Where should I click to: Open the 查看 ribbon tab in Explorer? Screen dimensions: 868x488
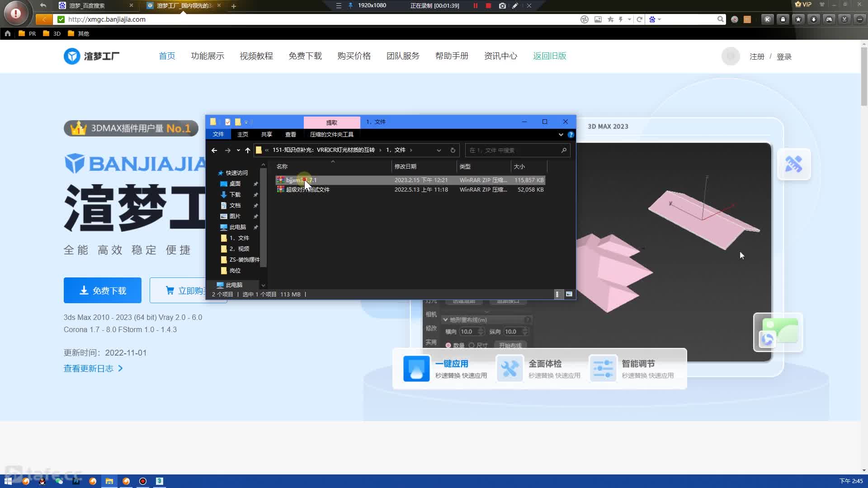point(291,135)
